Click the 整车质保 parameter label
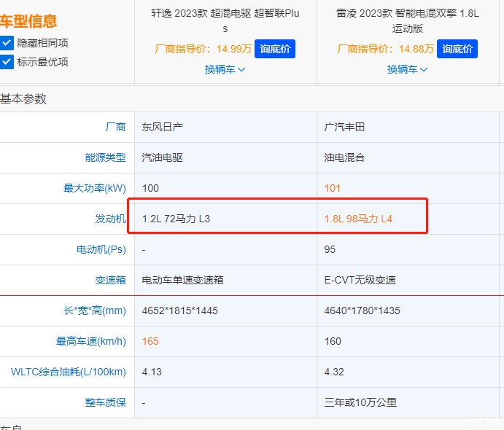 point(105,402)
